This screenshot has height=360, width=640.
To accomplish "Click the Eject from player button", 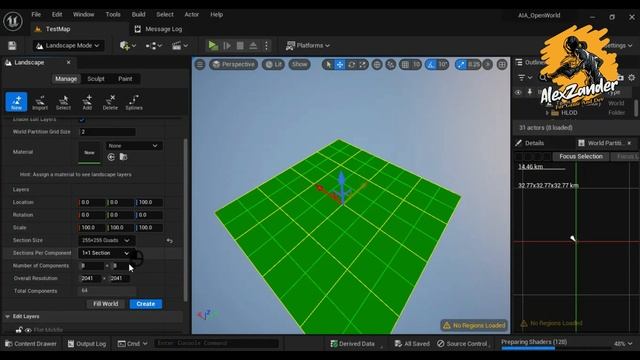I will click(x=253, y=46).
